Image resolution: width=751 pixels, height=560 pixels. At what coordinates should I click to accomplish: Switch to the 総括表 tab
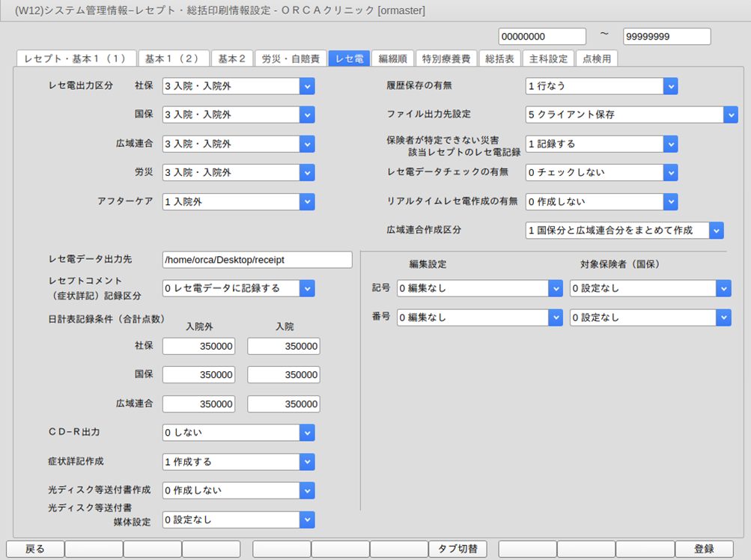[x=499, y=58]
